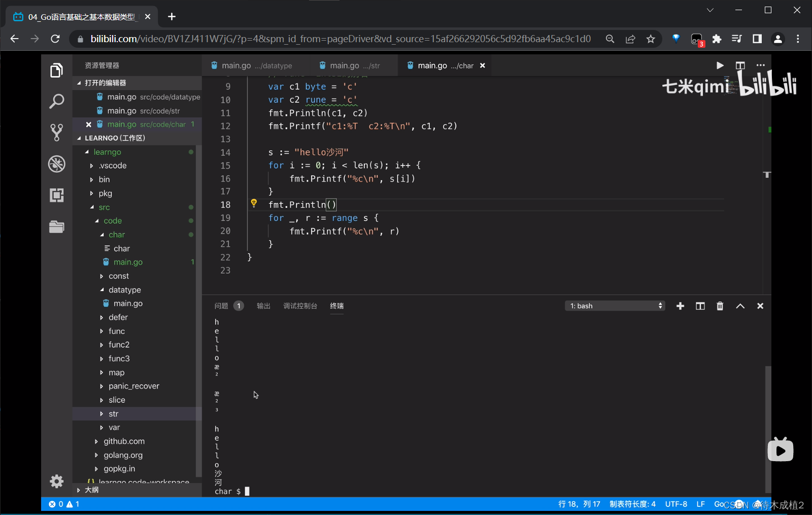The height and width of the screenshot is (515, 812).
Task: Open the Output panel tab
Action: tap(263, 306)
